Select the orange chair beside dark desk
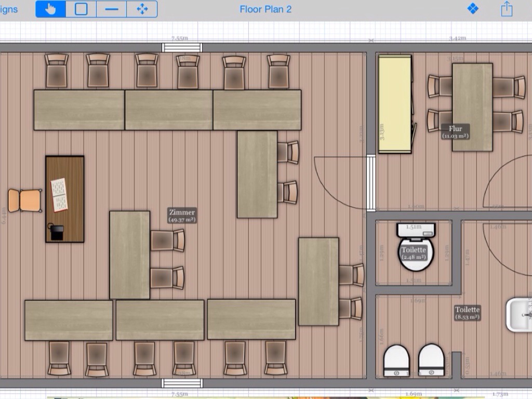532x399 pixels. [25, 201]
